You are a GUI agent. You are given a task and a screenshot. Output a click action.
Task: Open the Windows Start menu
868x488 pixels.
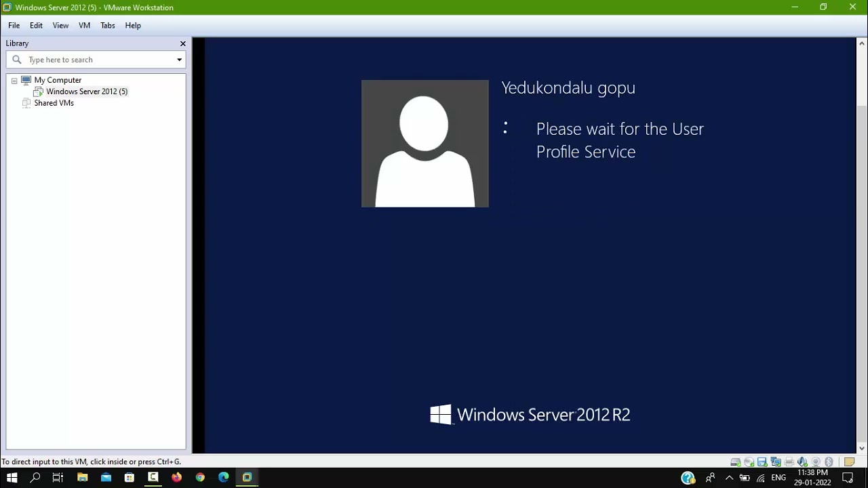(12, 478)
